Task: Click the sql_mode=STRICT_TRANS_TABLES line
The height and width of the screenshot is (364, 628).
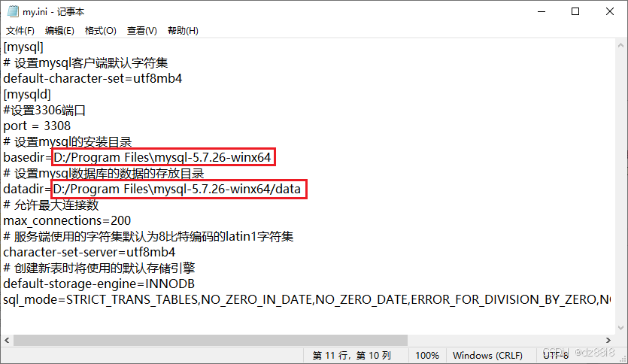Action: pos(307,299)
